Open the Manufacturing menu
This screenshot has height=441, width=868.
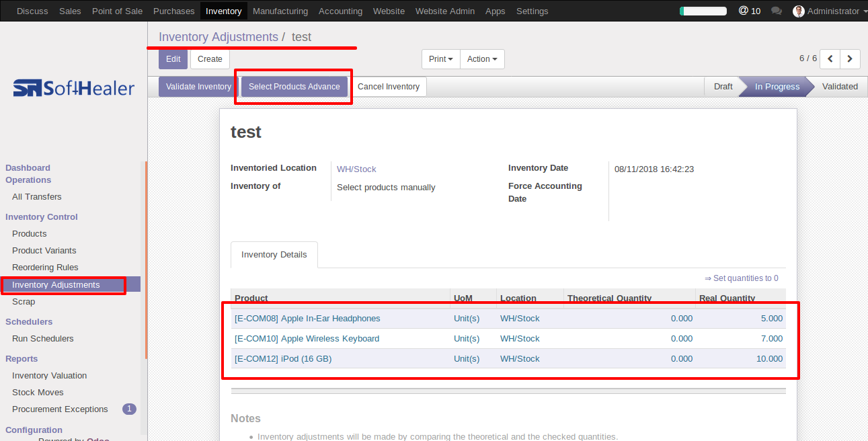coord(280,11)
